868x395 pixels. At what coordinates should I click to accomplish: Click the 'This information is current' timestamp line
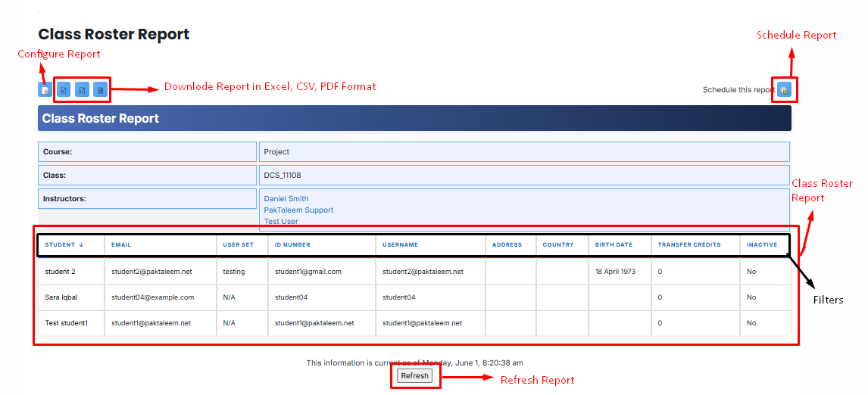click(414, 363)
